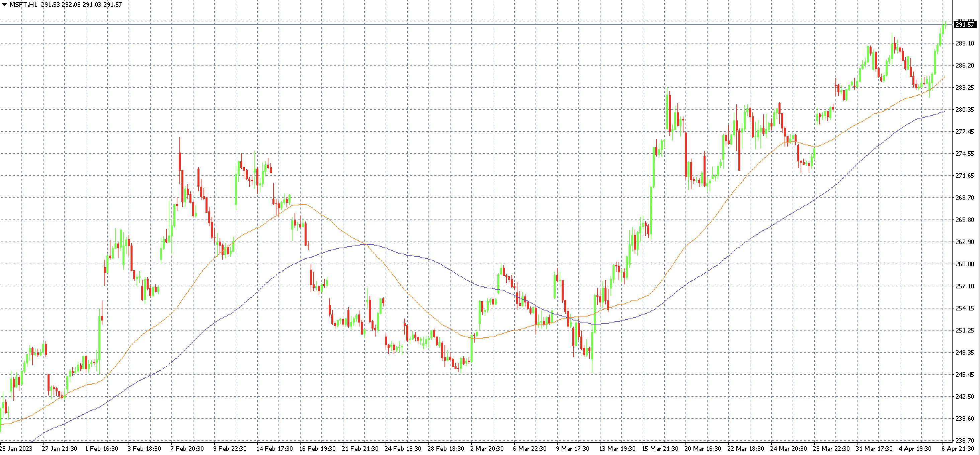The width and height of the screenshot is (980, 455).
Task: Click the 2 Mar 20:30 time label
Action: tap(487, 449)
